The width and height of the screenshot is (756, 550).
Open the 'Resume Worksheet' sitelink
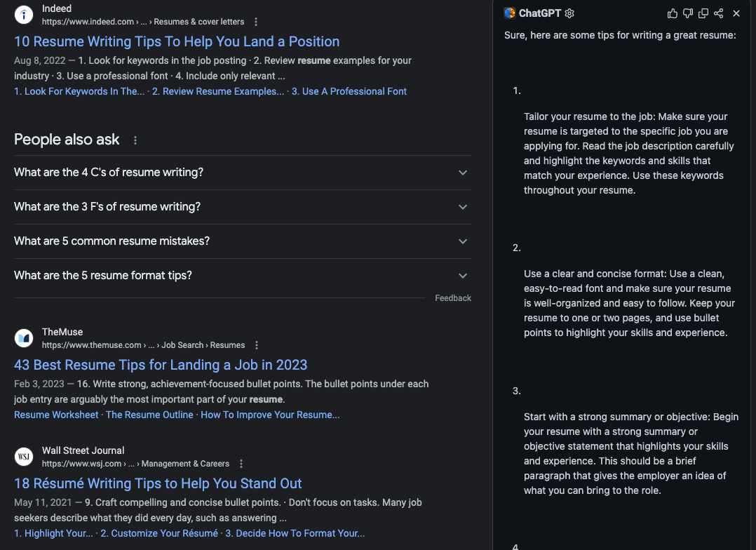(56, 415)
